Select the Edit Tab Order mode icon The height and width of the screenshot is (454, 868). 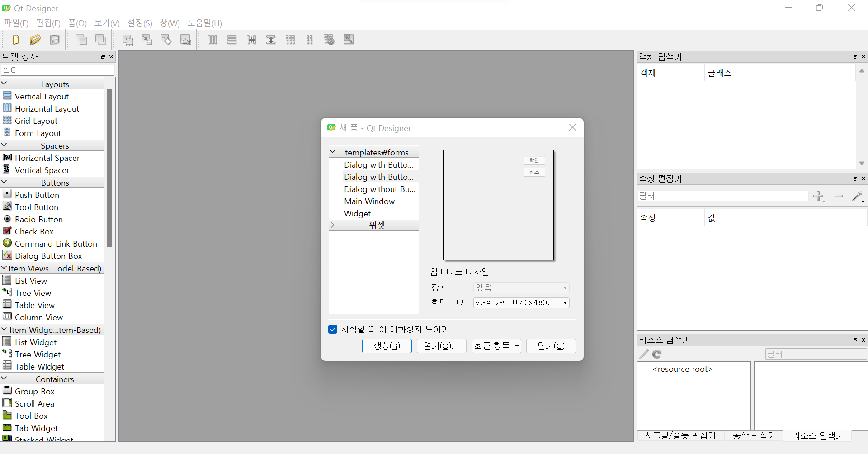tap(186, 40)
